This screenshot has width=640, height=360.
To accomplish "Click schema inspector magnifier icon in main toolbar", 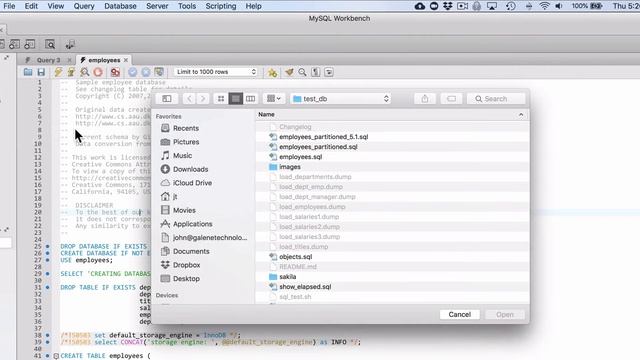I will (50, 44).
